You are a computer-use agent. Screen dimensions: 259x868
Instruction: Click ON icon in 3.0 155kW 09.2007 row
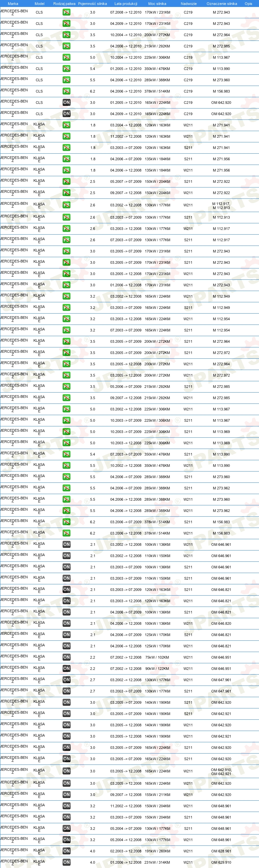coord(67,795)
